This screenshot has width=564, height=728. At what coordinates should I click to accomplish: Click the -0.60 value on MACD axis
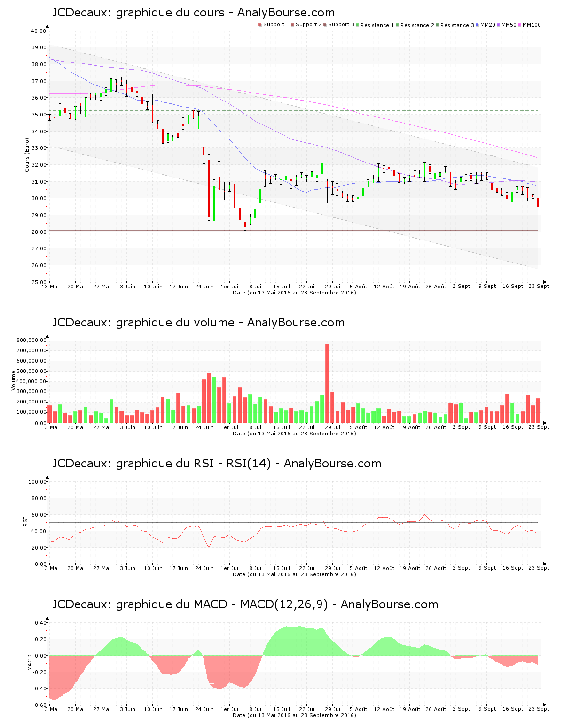click(x=40, y=705)
